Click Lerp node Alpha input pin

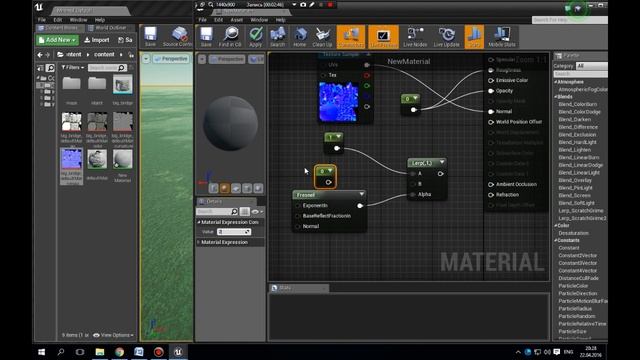413,194
